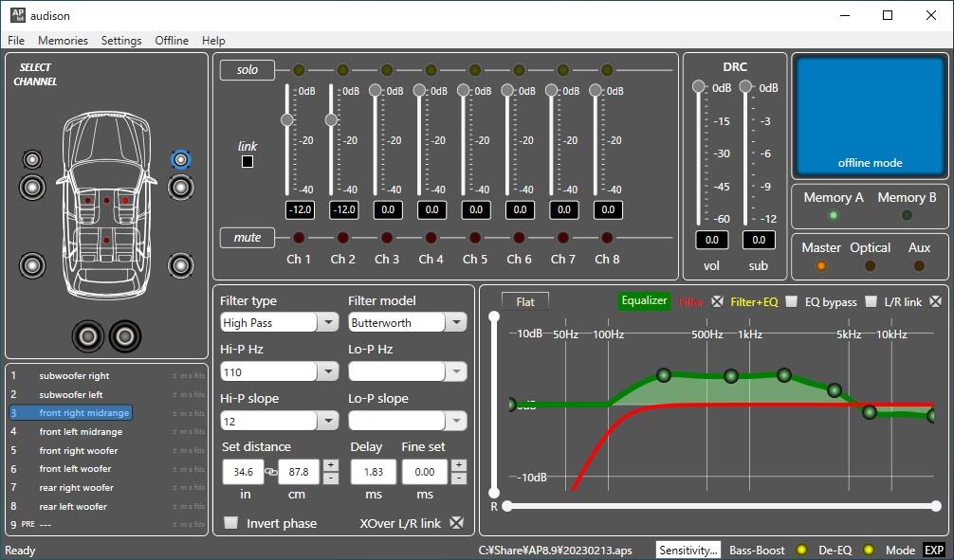Decrease set distance with minus stepper

click(x=330, y=479)
